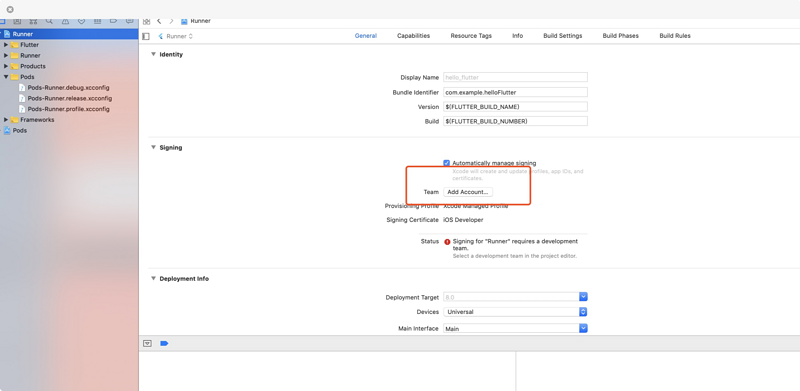Open the Breakpoint navigator icon
Viewport: 800px width, 391px height.
coord(113,21)
